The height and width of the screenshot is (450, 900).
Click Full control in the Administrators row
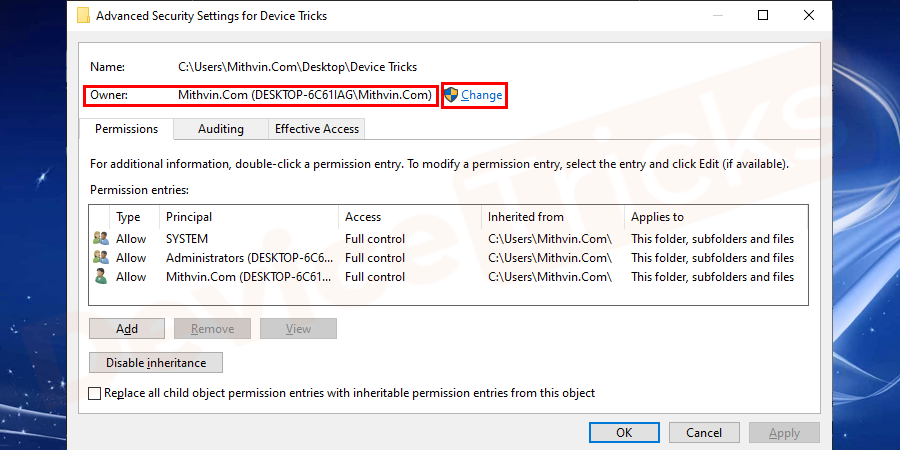[375, 258]
